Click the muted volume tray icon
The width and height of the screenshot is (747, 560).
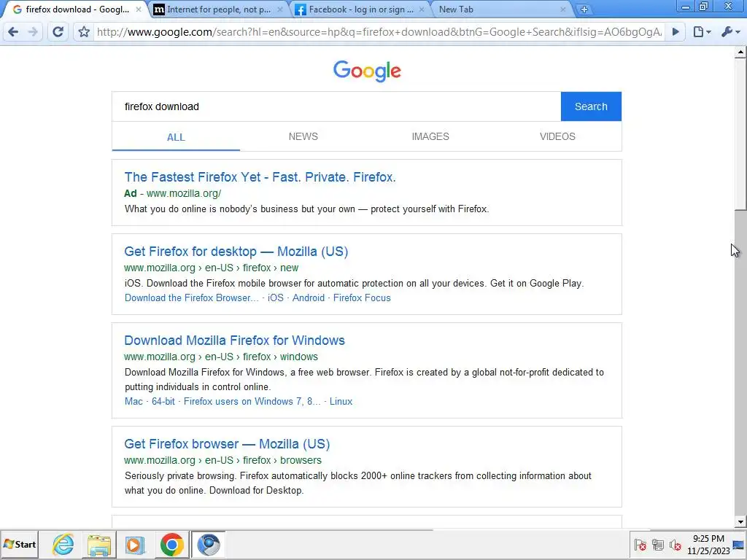(x=675, y=545)
